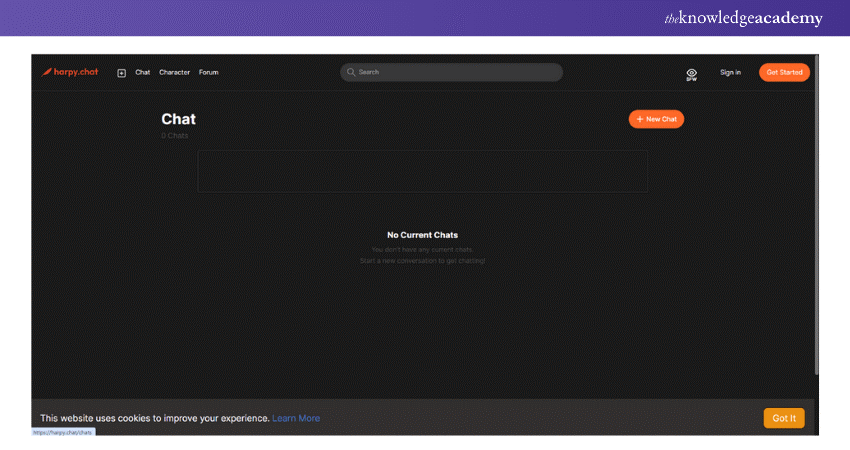Image resolution: width=850 pixels, height=450 pixels.
Task: Click the large Chat page heading
Action: [178, 119]
